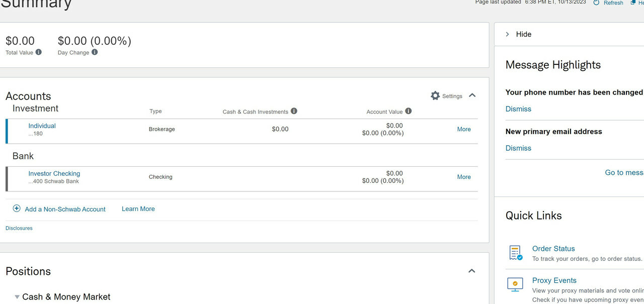Click the Cash & Cash Investments info icon

294,111
